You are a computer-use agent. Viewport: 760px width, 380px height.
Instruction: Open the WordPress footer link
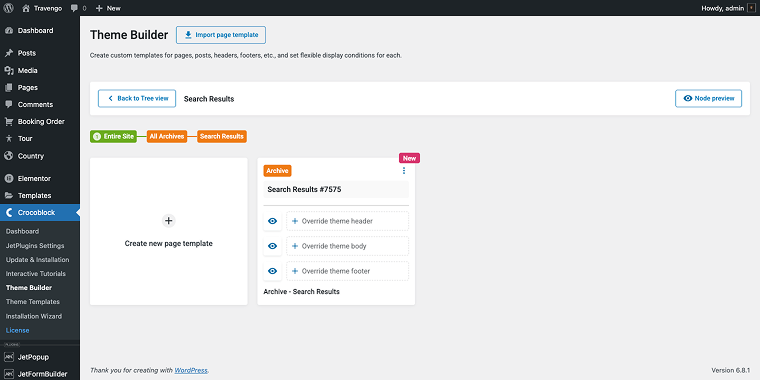191,370
